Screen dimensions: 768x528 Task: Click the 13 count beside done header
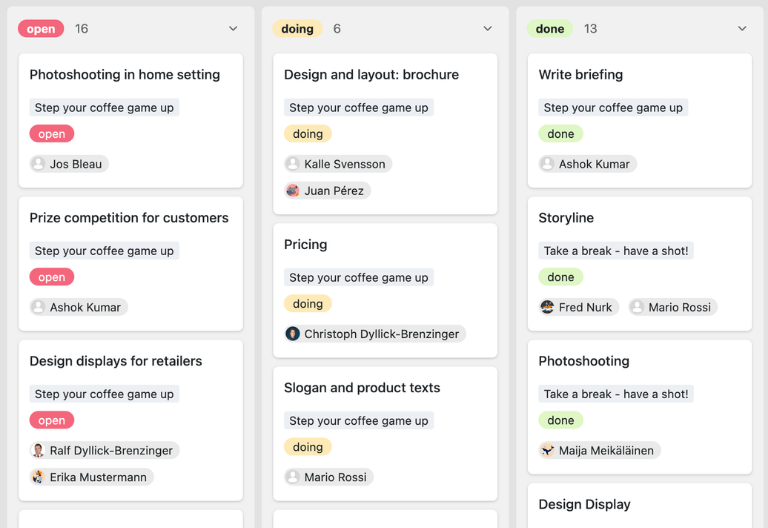pyautogui.click(x=591, y=29)
